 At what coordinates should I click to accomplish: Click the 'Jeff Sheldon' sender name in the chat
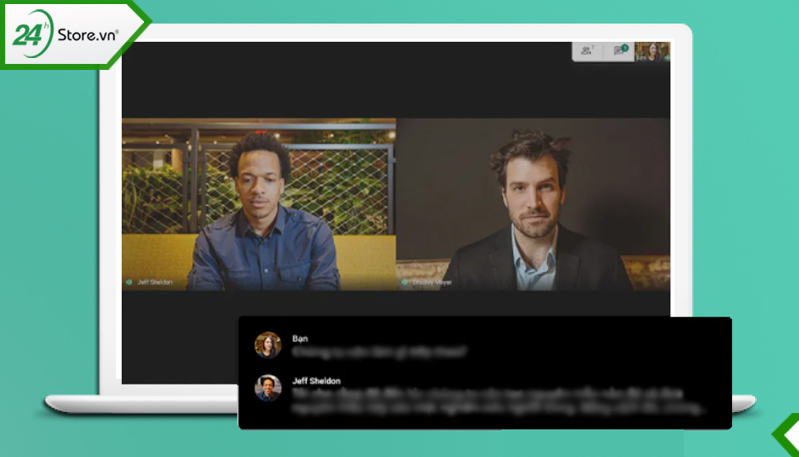click(x=316, y=381)
